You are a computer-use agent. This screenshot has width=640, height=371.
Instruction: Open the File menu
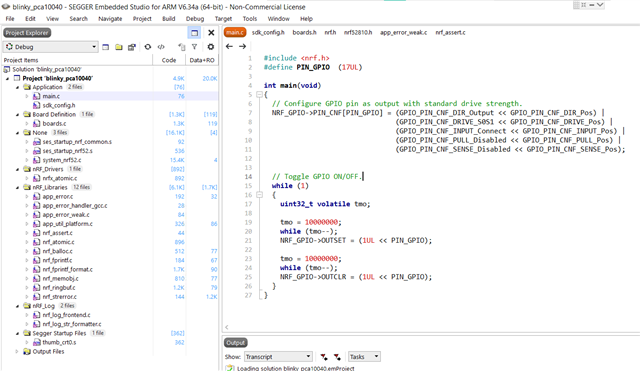pos(10,19)
